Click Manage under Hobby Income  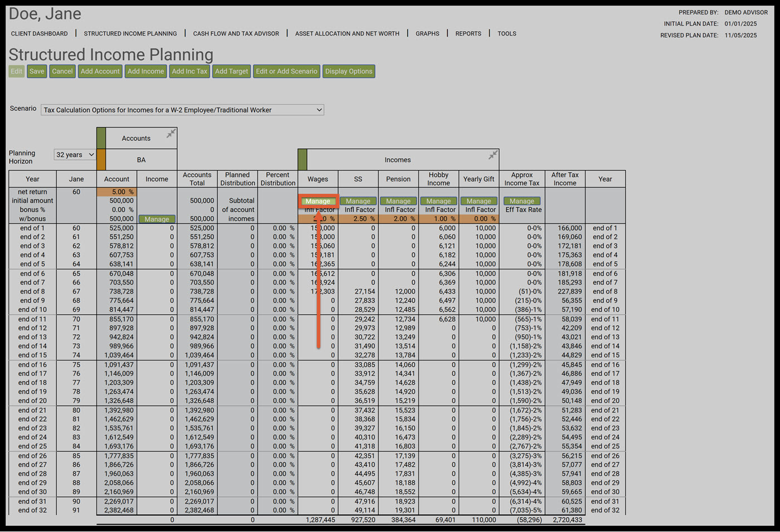(x=438, y=201)
